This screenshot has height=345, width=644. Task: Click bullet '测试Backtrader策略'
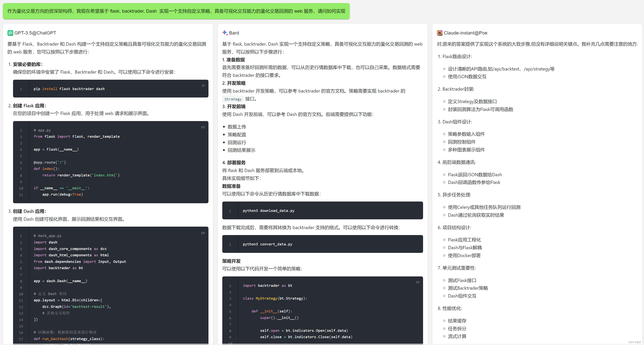point(468,288)
